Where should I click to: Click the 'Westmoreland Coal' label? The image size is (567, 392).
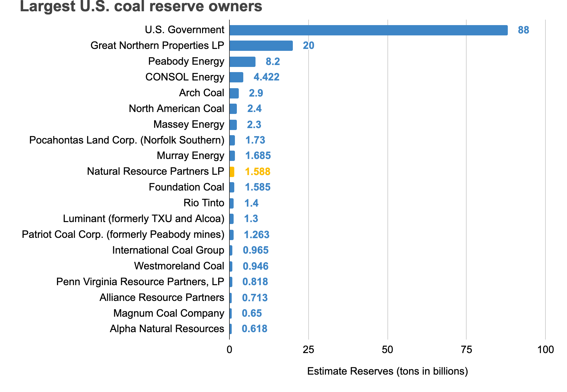[179, 266]
